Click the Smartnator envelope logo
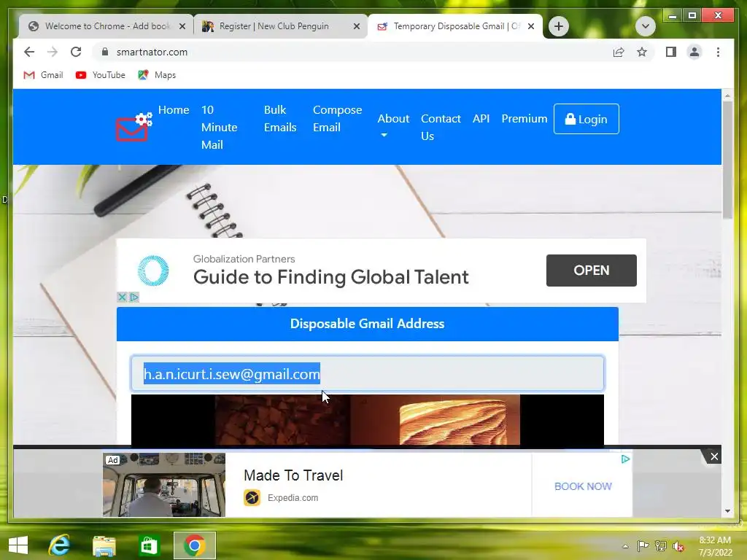This screenshot has height=560, width=747. click(134, 127)
